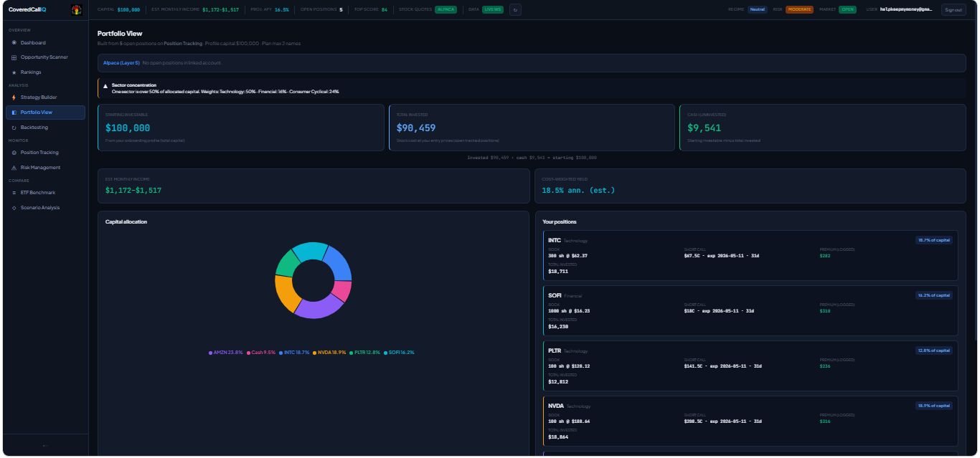Open Position Tracking from sidebar
The height and width of the screenshot is (458, 980).
coord(39,153)
